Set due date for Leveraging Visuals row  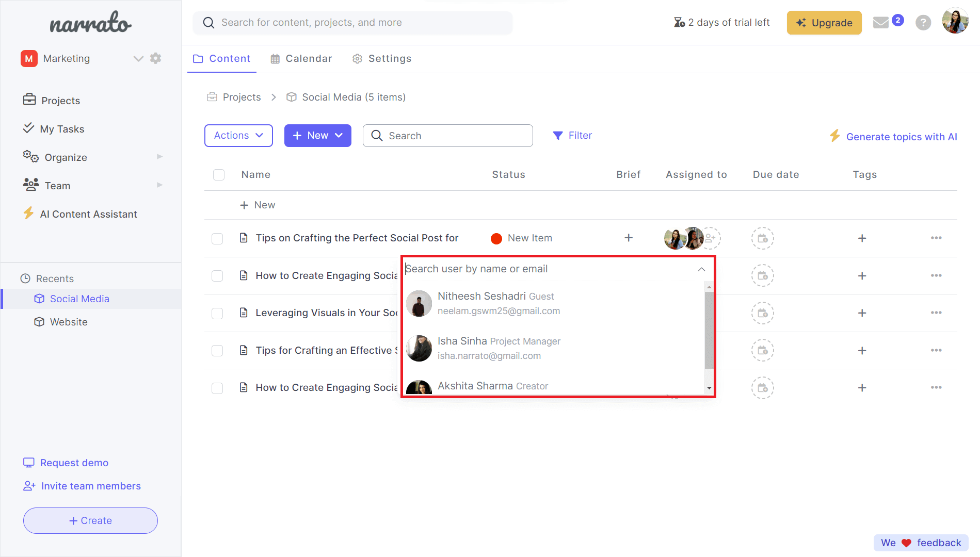[x=763, y=313]
